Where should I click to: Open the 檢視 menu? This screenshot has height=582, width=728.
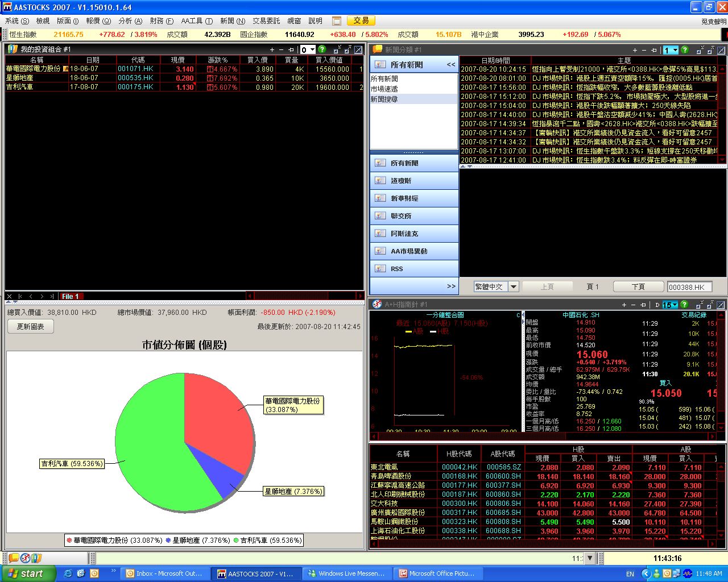click(43, 21)
